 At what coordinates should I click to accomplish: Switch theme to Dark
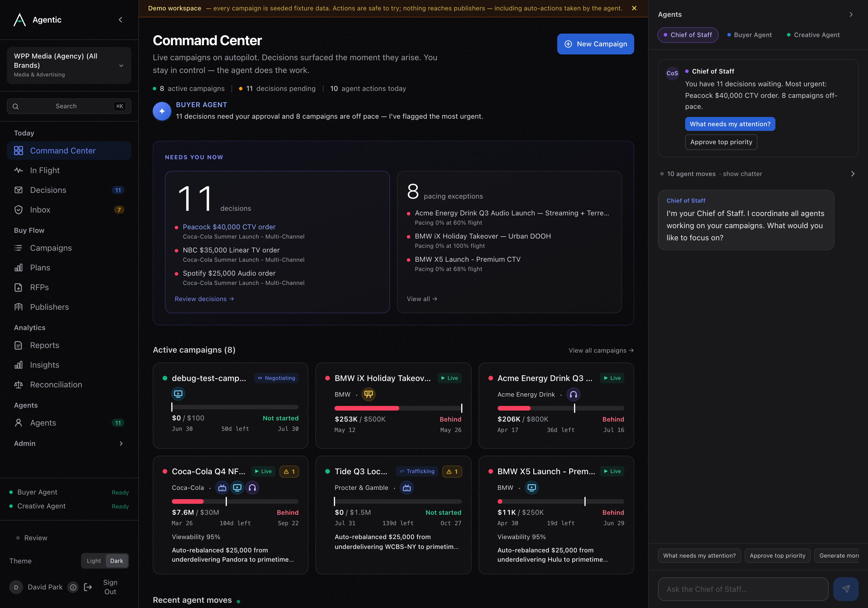(x=116, y=561)
